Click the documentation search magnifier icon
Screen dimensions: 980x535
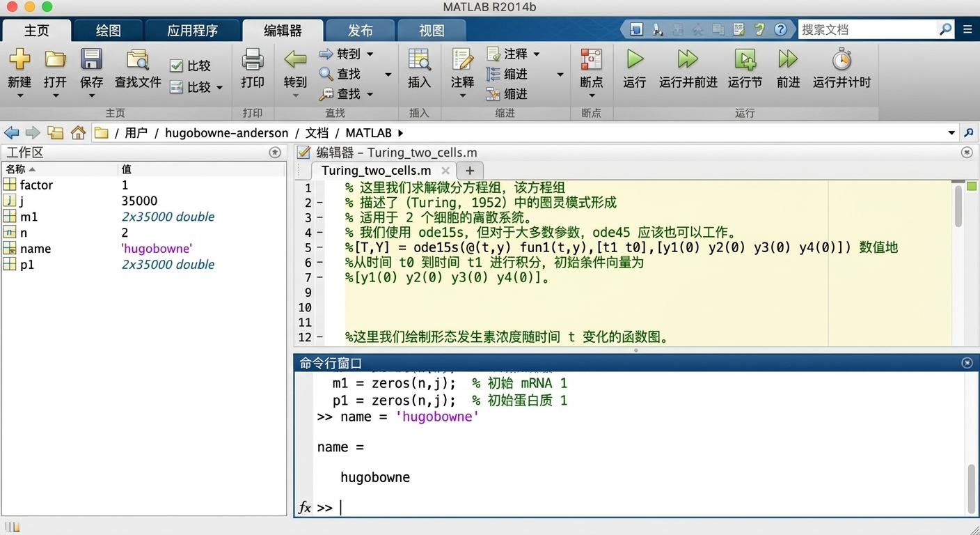pos(945,29)
